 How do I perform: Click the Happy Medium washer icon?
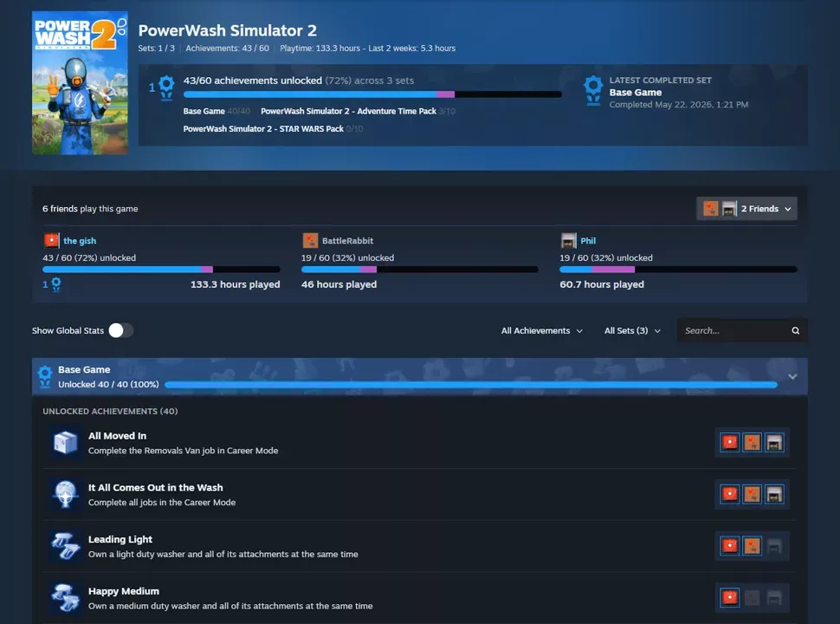pyautogui.click(x=65, y=598)
